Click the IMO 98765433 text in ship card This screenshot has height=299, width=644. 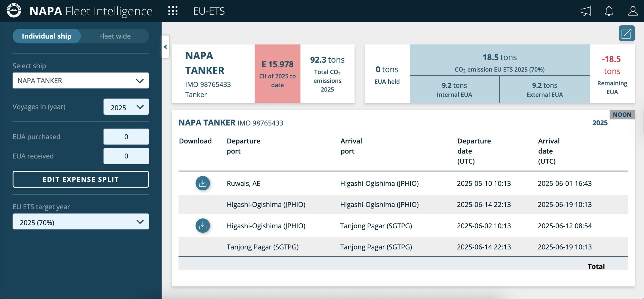208,84
